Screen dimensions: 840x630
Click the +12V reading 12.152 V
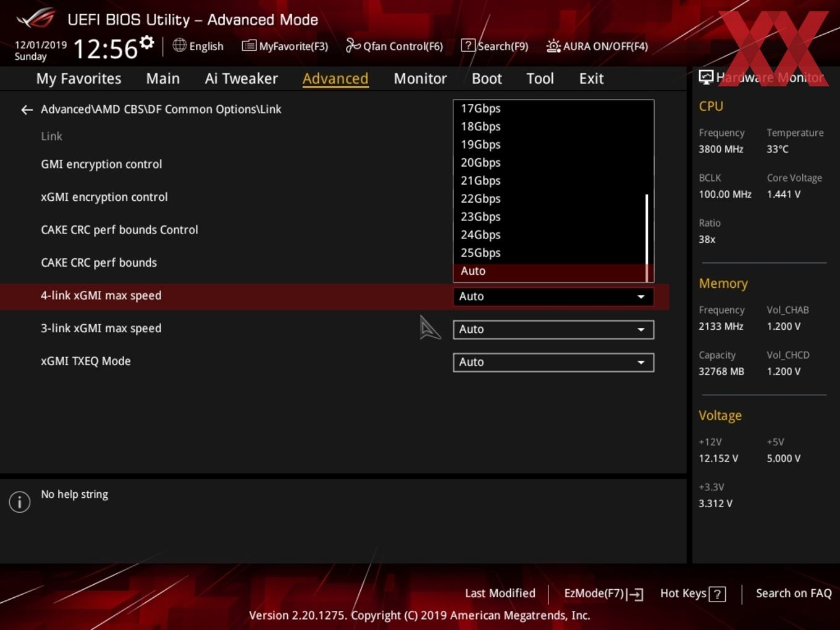[718, 458]
